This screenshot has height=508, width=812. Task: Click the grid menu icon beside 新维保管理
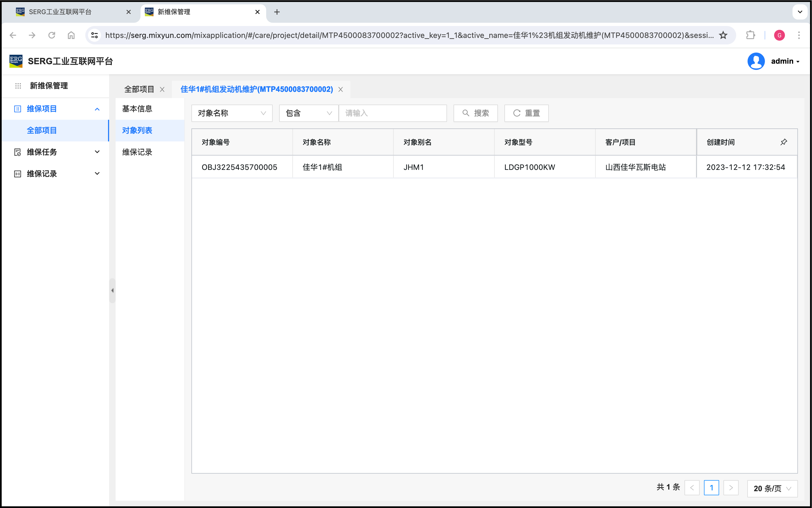coord(18,86)
